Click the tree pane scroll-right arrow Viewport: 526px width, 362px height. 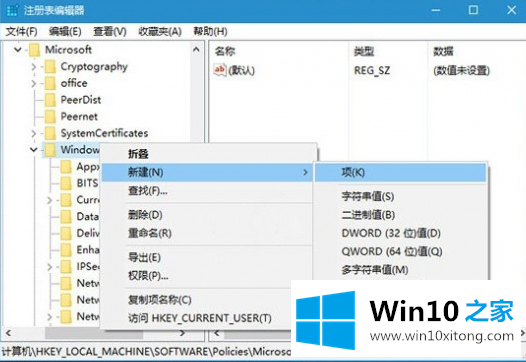pyautogui.click(x=183, y=333)
